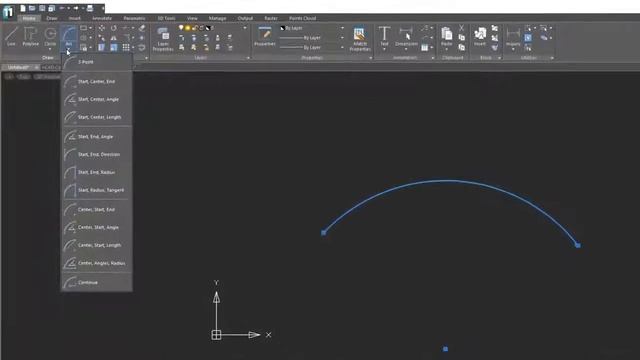Click Match Properties tool
This screenshot has width=640, height=360.
pyautogui.click(x=360, y=39)
